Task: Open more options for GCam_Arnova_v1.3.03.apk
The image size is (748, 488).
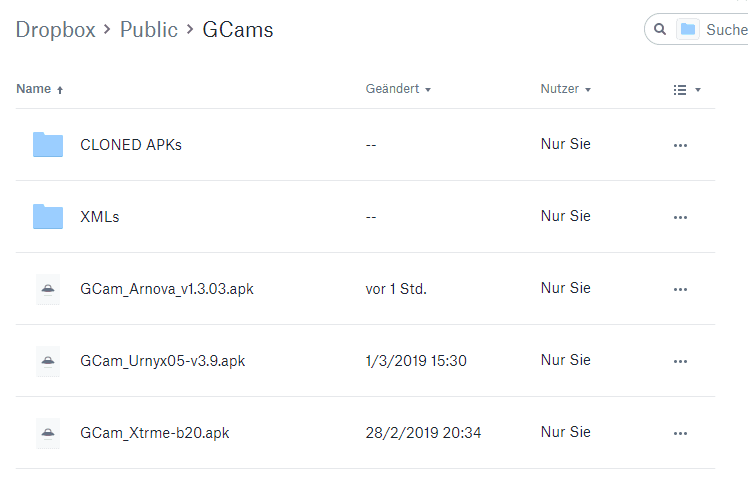Action: 680,290
